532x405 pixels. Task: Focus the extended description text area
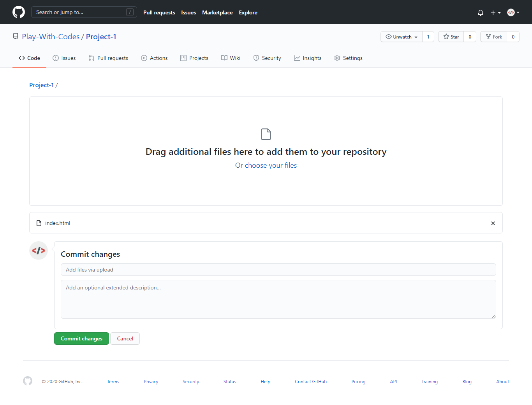278,299
